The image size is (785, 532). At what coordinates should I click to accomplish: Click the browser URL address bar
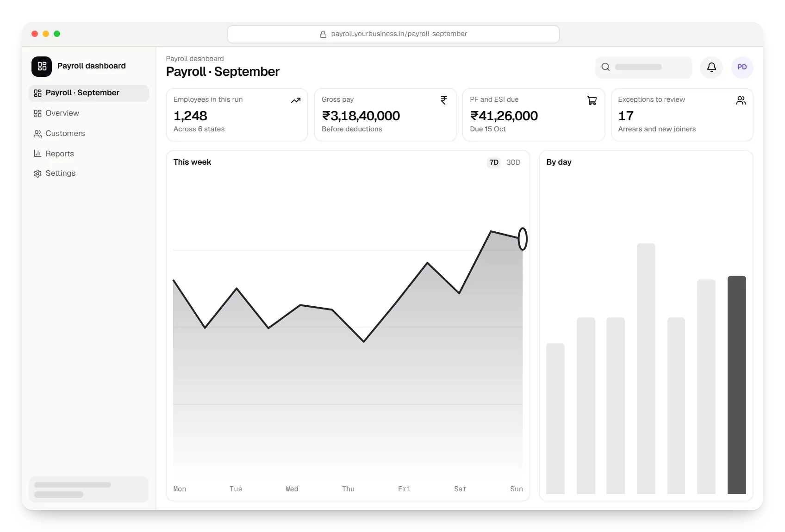393,34
